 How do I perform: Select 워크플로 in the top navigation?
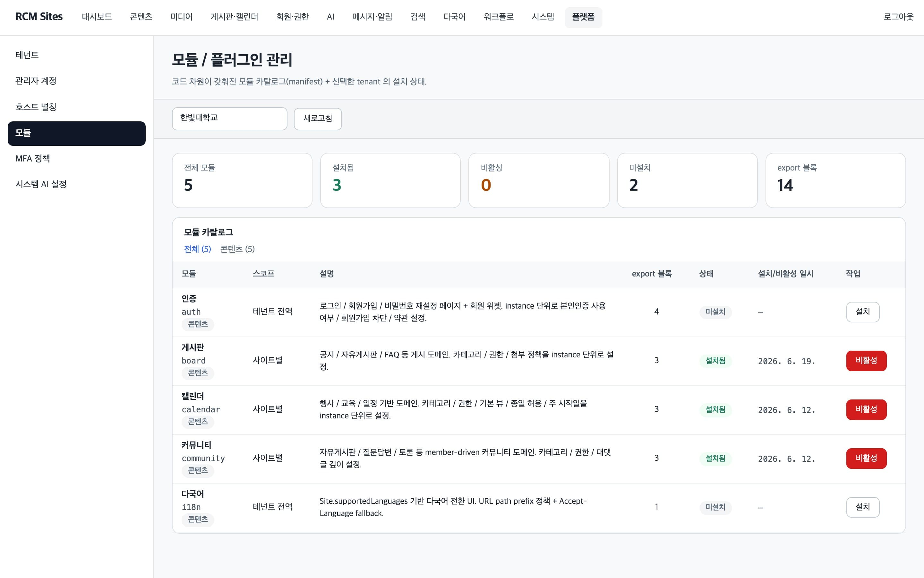tap(499, 17)
